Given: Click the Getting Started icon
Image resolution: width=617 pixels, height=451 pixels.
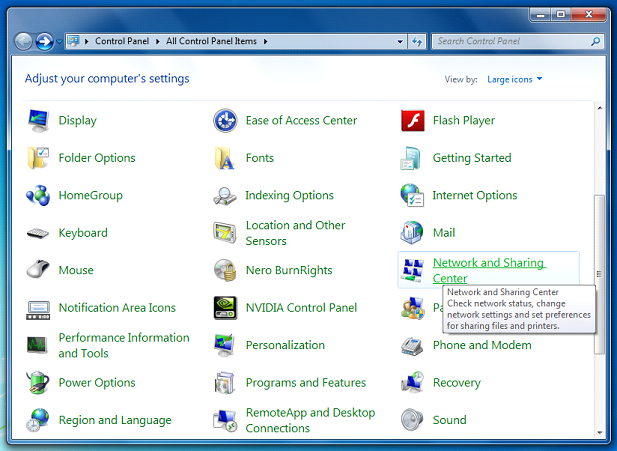Looking at the screenshot, I should pos(411,158).
